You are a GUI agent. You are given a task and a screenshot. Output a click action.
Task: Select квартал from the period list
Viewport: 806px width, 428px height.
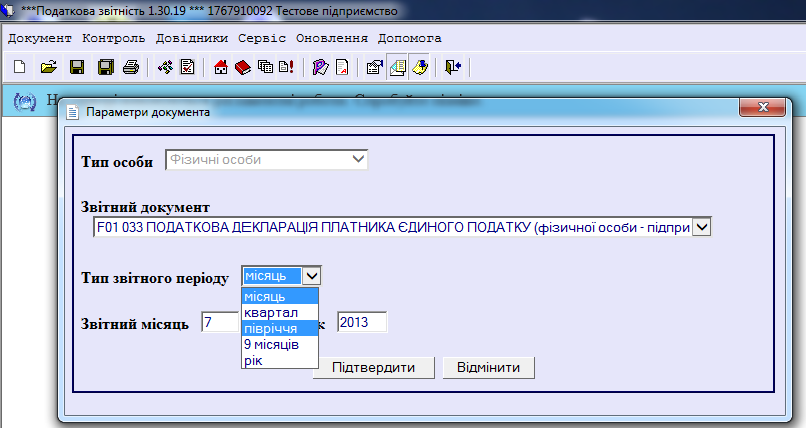[x=265, y=312]
